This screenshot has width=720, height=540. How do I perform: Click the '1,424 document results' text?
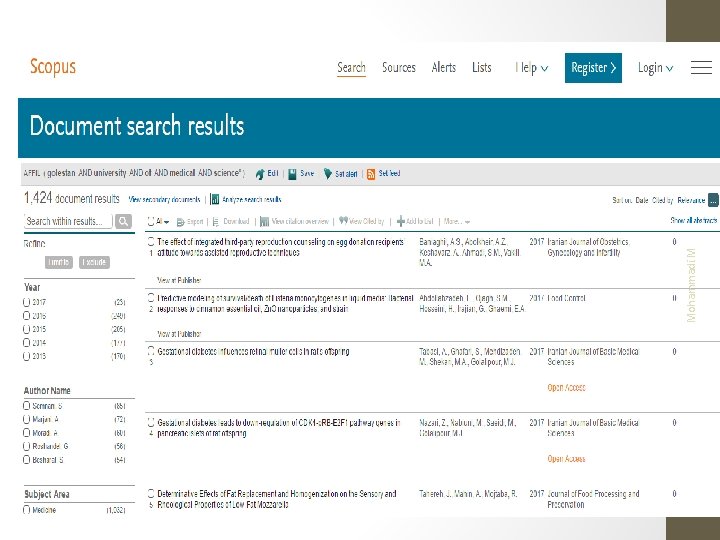point(72,198)
